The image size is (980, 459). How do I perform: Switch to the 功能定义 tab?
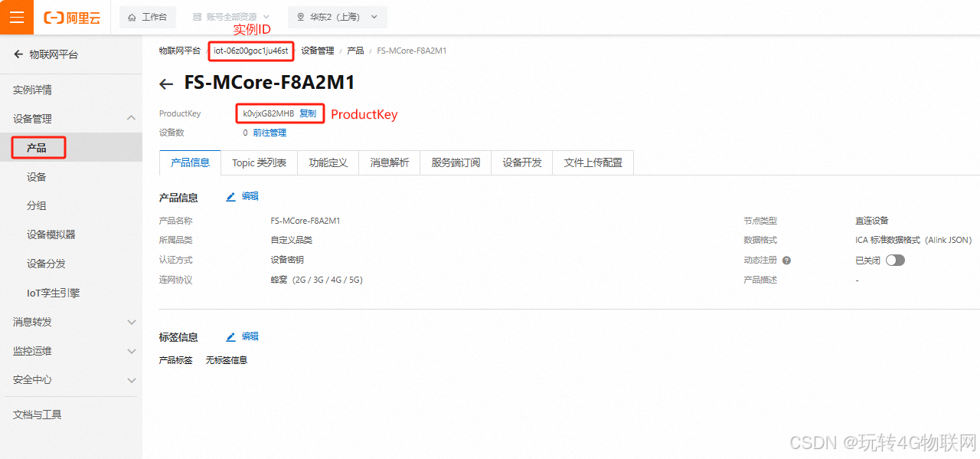click(x=328, y=162)
